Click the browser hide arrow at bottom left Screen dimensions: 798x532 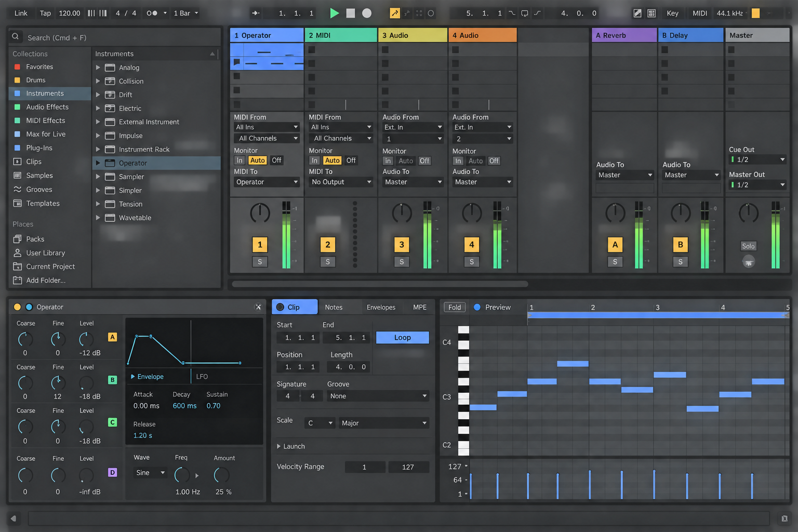pyautogui.click(x=14, y=518)
